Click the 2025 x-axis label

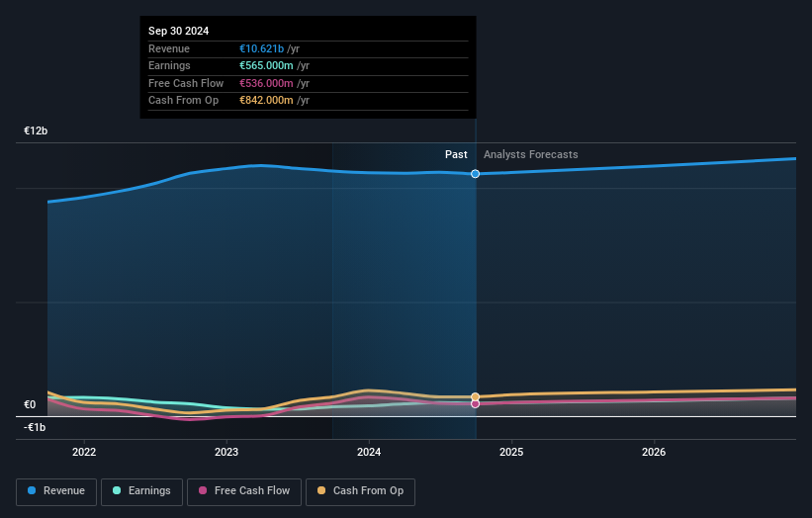coord(511,452)
